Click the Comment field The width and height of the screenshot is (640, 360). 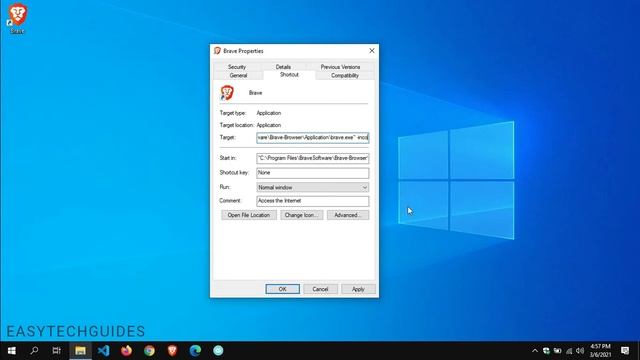coord(313,201)
